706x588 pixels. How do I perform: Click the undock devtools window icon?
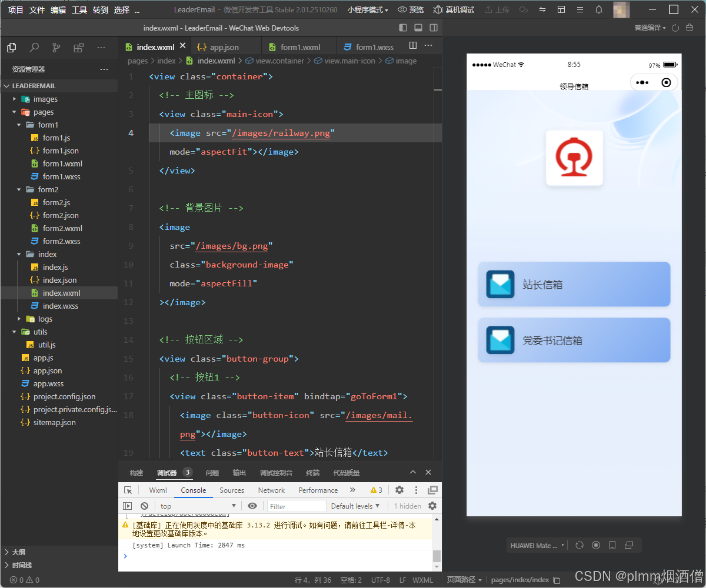pos(432,490)
